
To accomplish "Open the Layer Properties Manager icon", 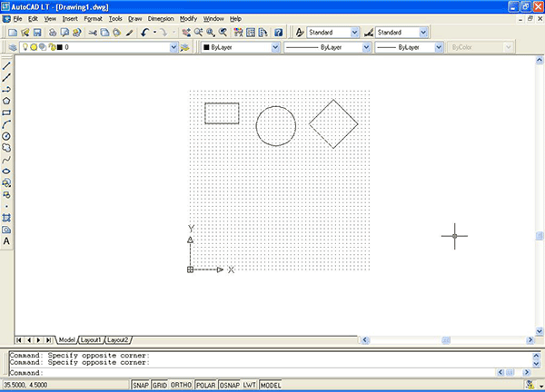I will pyautogui.click(x=13, y=47).
